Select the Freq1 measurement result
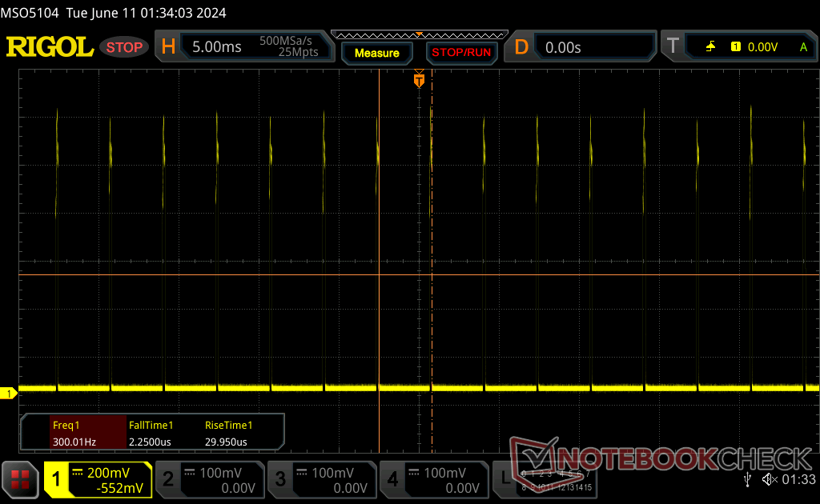 (x=74, y=433)
